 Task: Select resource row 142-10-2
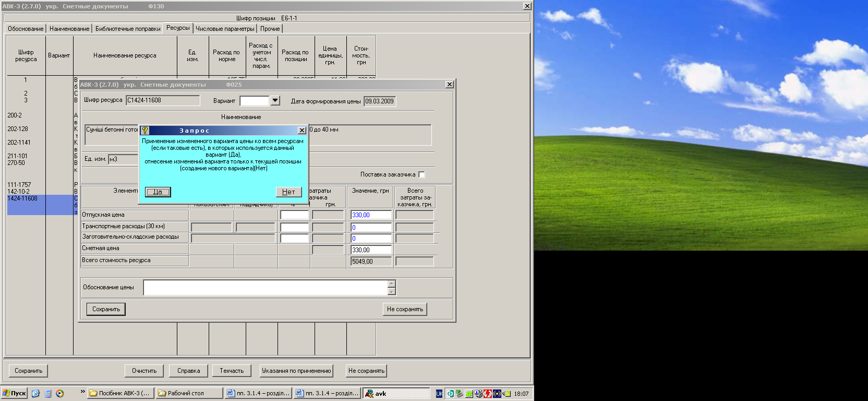coord(18,192)
